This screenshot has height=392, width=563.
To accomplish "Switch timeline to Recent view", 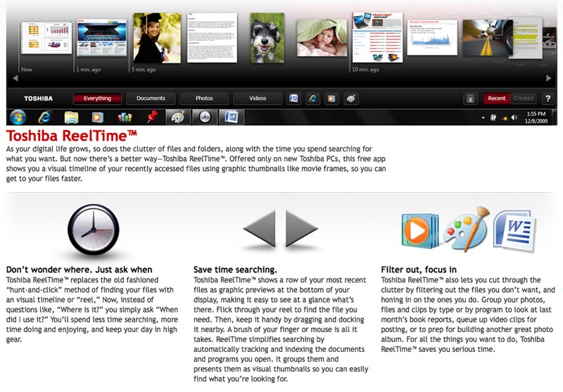I will point(496,99).
